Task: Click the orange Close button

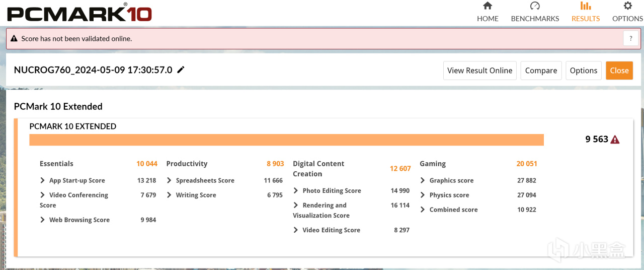Action: click(619, 71)
